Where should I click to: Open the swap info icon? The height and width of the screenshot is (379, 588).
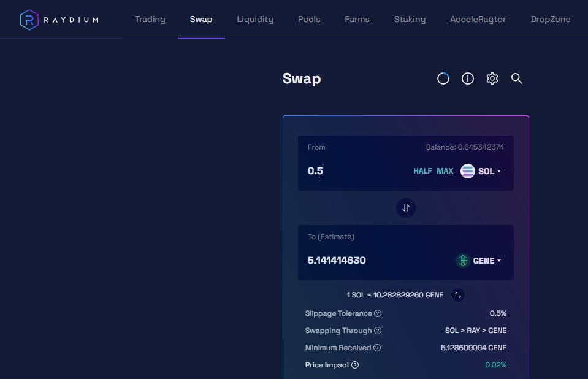(x=468, y=78)
